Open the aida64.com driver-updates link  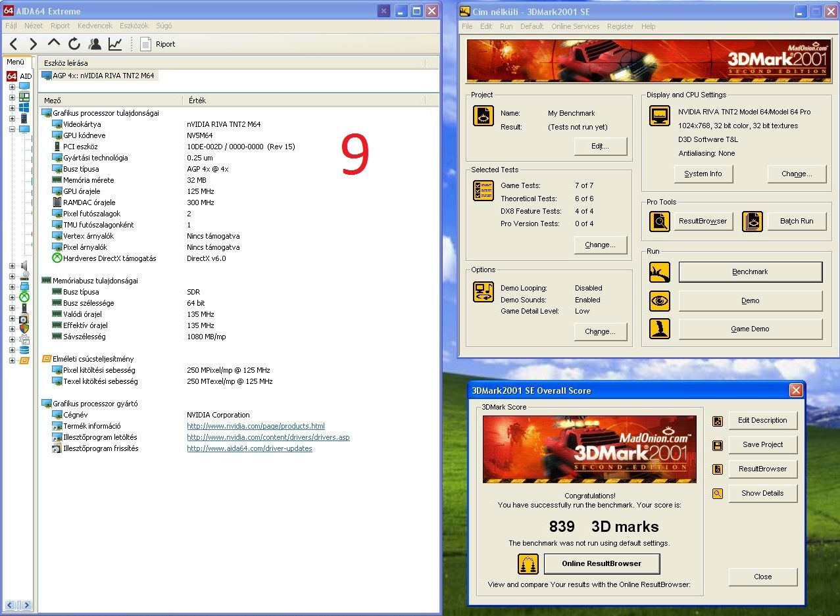click(x=249, y=448)
